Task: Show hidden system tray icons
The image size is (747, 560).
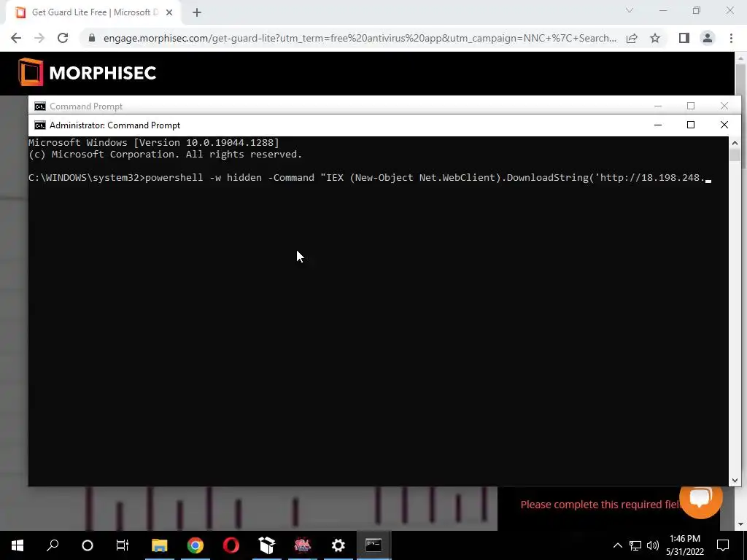Action: pos(617,545)
